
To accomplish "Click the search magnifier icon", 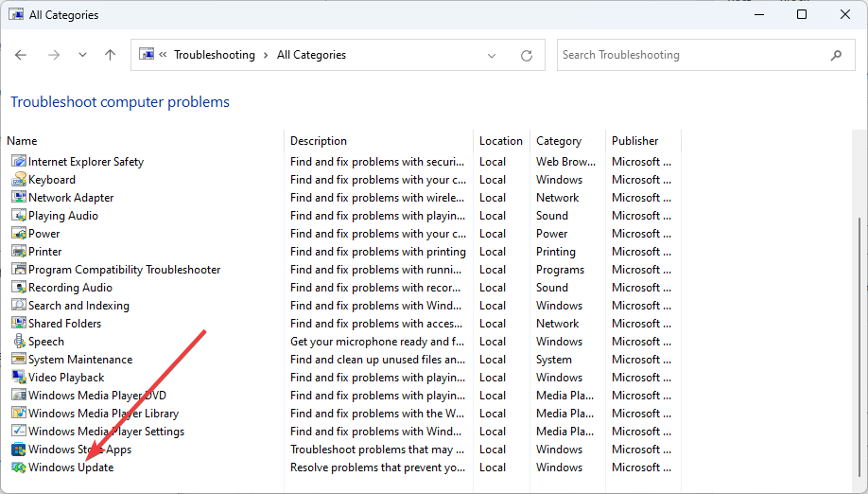I will coord(837,55).
